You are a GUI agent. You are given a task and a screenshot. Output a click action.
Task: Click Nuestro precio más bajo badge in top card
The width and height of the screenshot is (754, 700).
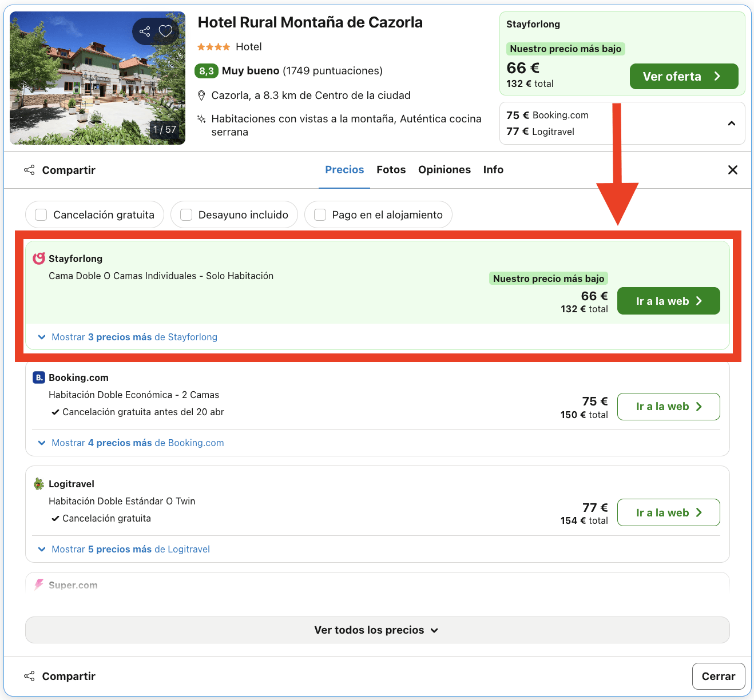(x=566, y=49)
